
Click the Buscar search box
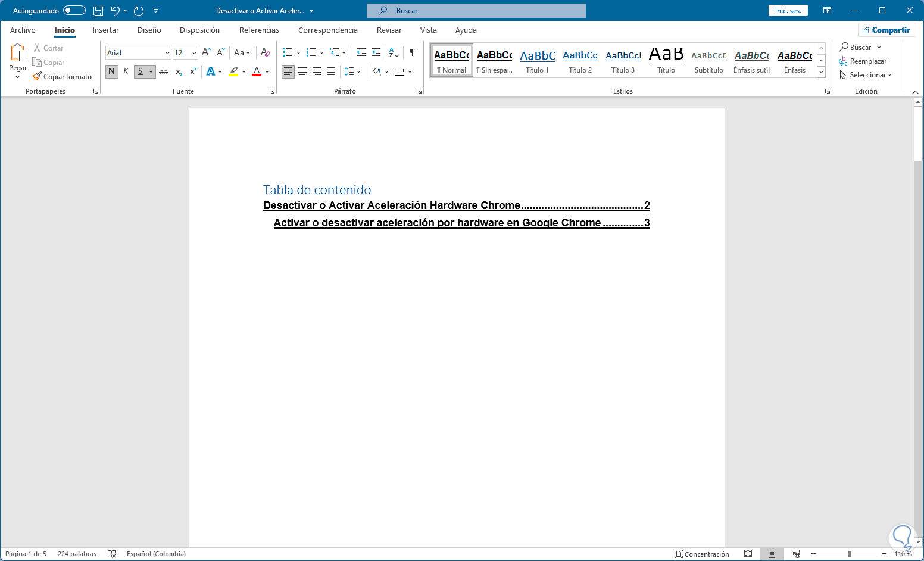(476, 11)
